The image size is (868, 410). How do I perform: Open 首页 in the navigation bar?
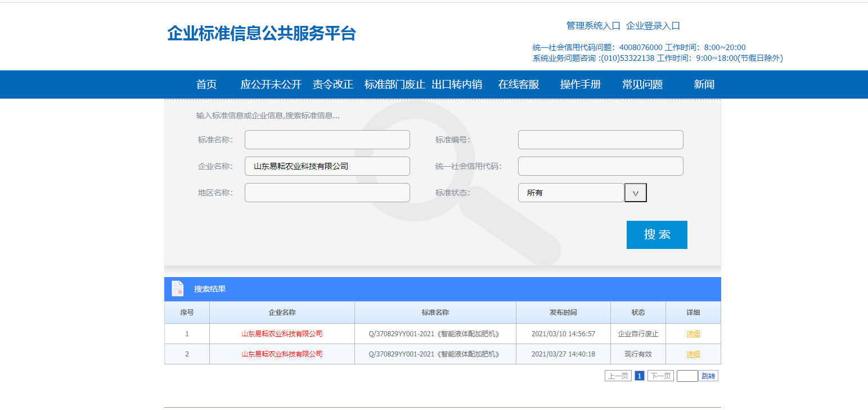(x=206, y=84)
